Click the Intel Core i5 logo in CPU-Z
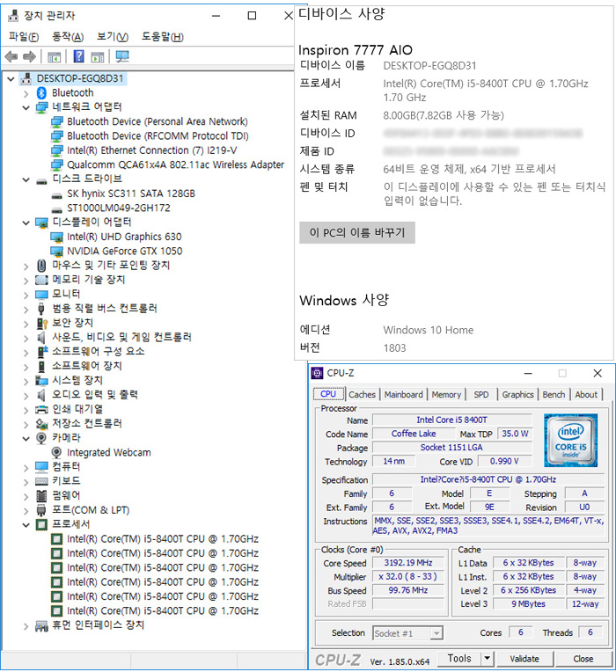Screen dimensions: 616x672 click(x=570, y=440)
